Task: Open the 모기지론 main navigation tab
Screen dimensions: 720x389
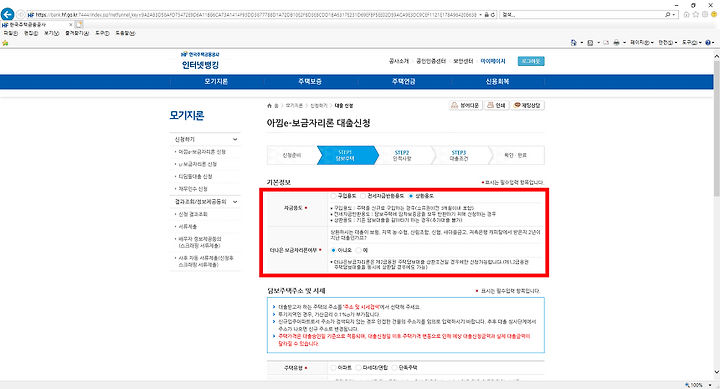Action: 216,81
